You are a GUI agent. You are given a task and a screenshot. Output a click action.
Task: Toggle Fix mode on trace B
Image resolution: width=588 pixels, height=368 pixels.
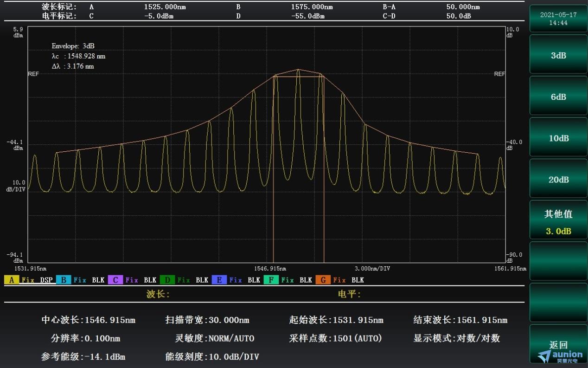(x=80, y=280)
